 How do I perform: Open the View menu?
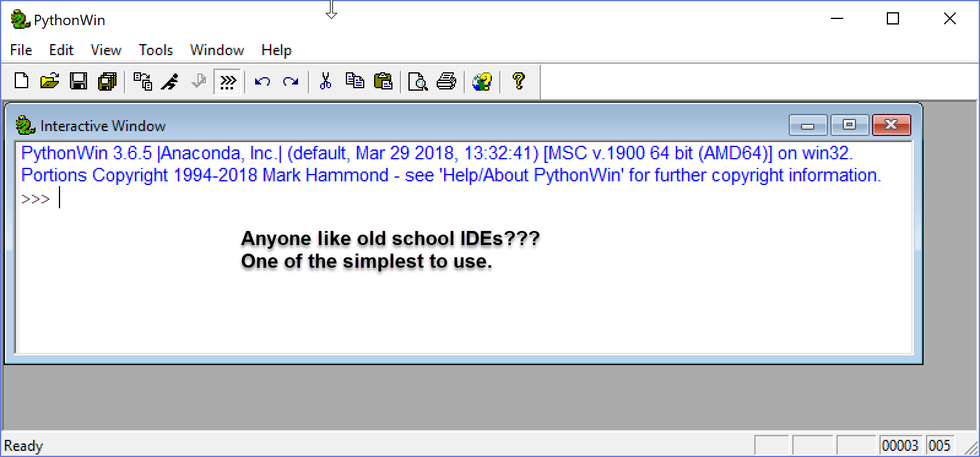point(106,50)
